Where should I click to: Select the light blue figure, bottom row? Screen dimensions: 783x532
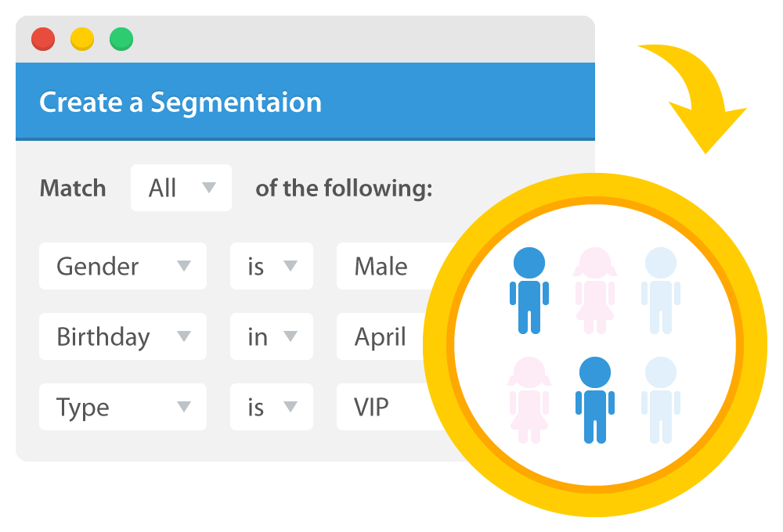point(660,399)
